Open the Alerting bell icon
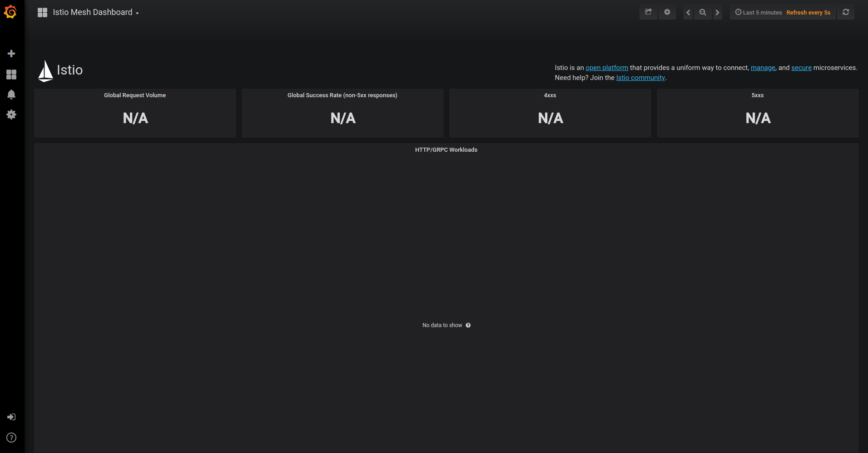 tap(11, 95)
